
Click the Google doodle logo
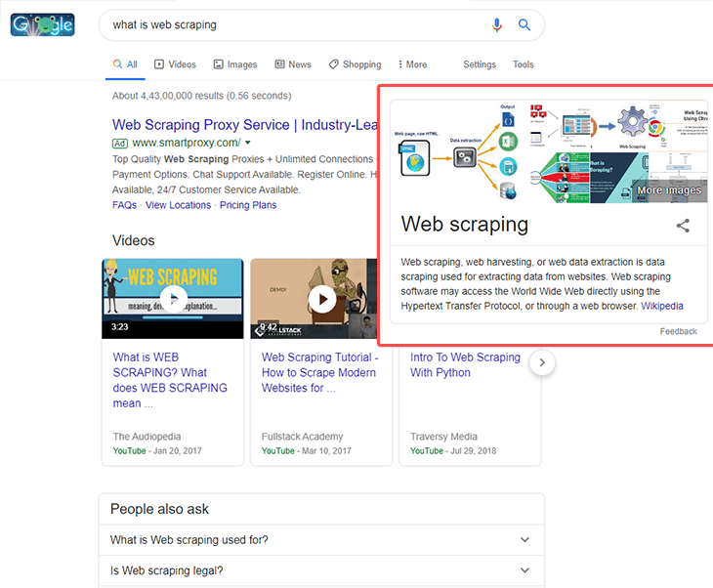(x=43, y=24)
